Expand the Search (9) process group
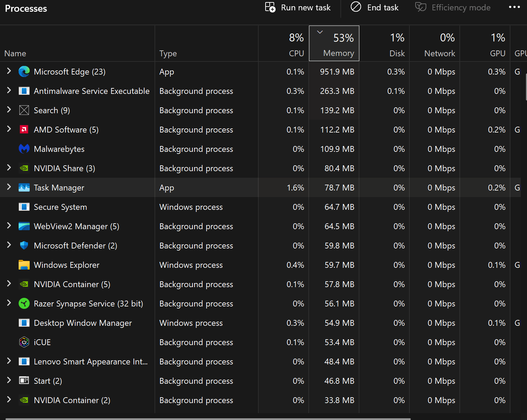This screenshot has height=420, width=527. (9, 110)
